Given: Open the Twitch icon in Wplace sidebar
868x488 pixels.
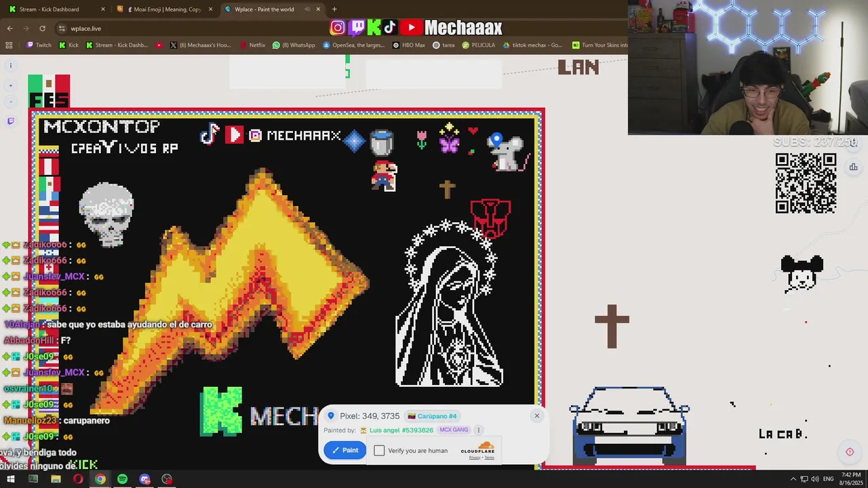Looking at the screenshot, I should [10, 121].
